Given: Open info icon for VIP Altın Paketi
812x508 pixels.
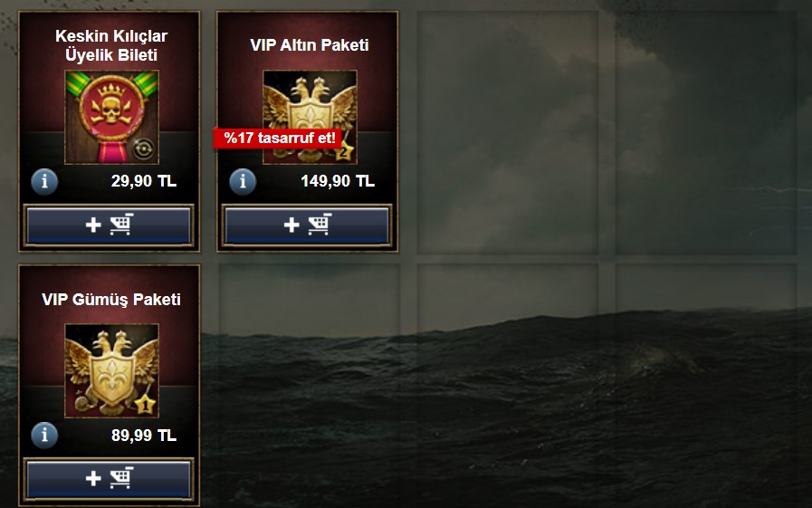Looking at the screenshot, I should [x=243, y=181].
